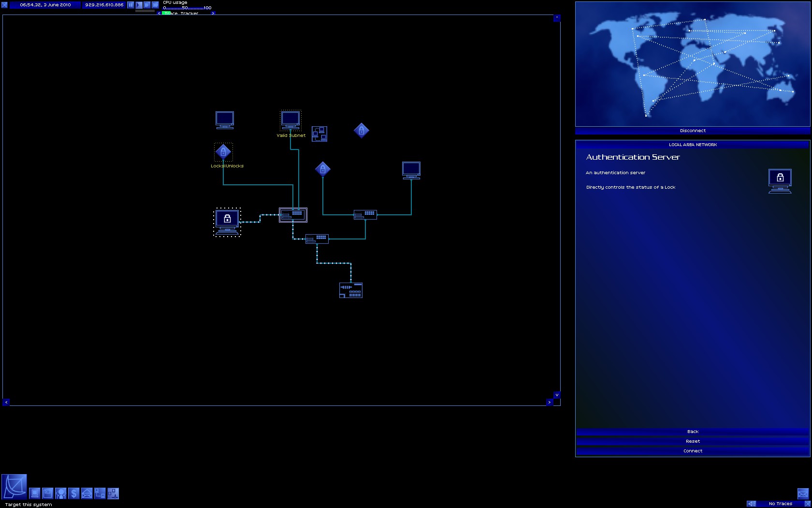Click the X icon at top-left corner
Viewport: 812px width, 508px height.
coord(4,5)
